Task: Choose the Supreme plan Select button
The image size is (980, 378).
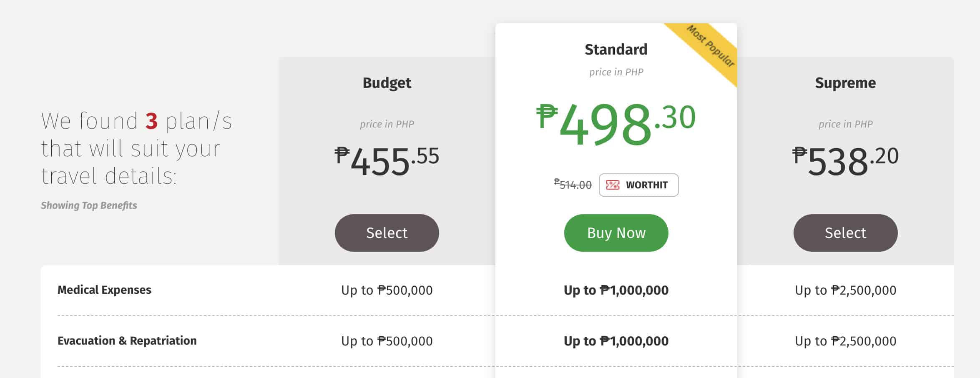Action: click(845, 233)
